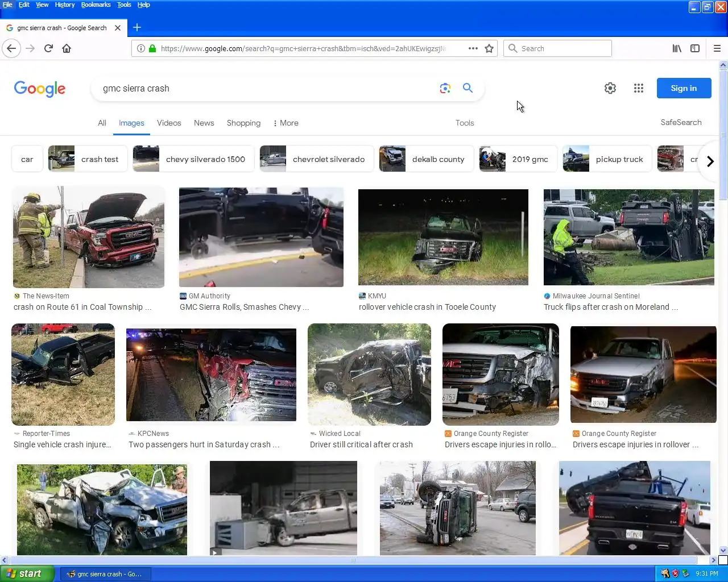This screenshot has height=582, width=728.
Task: Expand the More search options dropdown
Action: click(x=286, y=123)
